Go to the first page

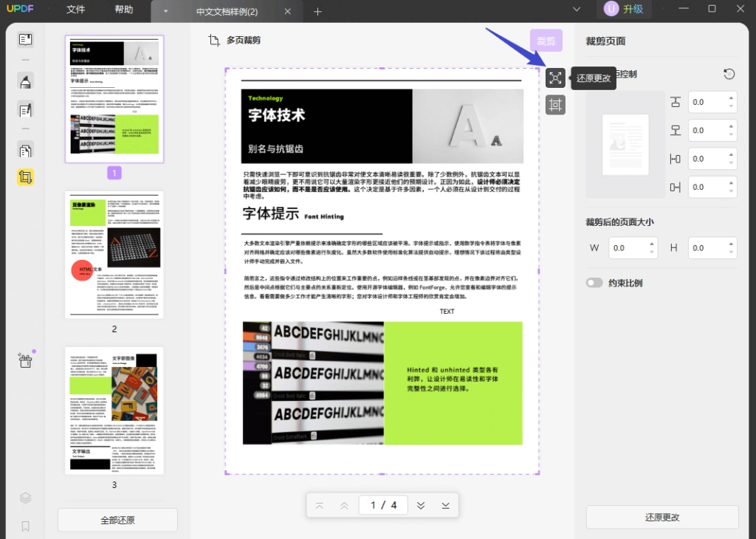[320, 505]
